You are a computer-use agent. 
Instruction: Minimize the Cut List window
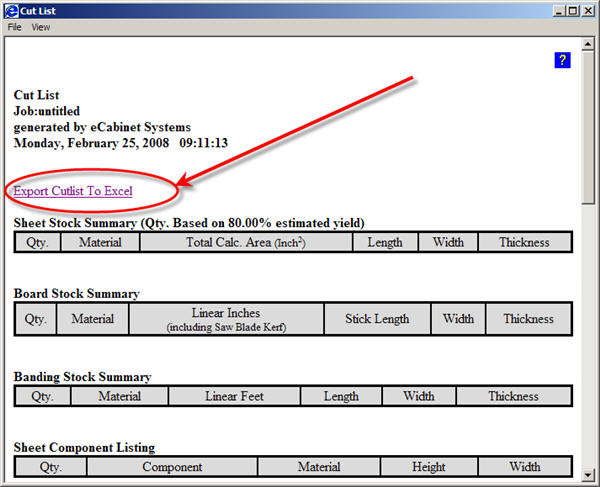[x=559, y=11]
